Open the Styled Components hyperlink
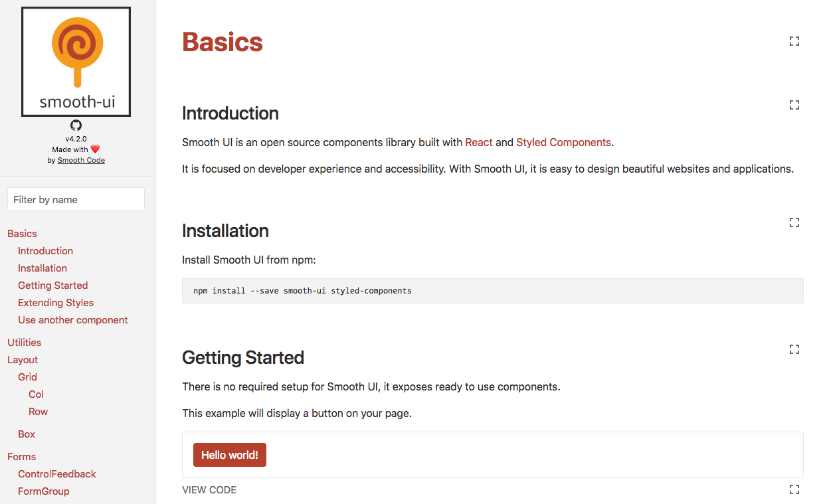 pyautogui.click(x=563, y=142)
